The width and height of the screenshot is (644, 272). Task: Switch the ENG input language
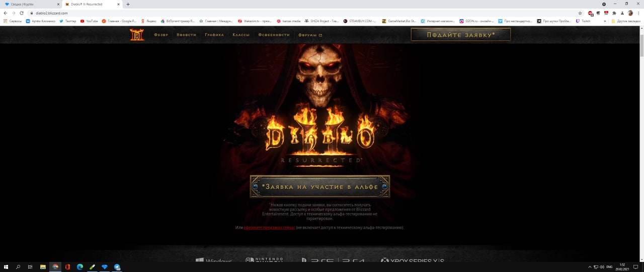tap(610, 267)
